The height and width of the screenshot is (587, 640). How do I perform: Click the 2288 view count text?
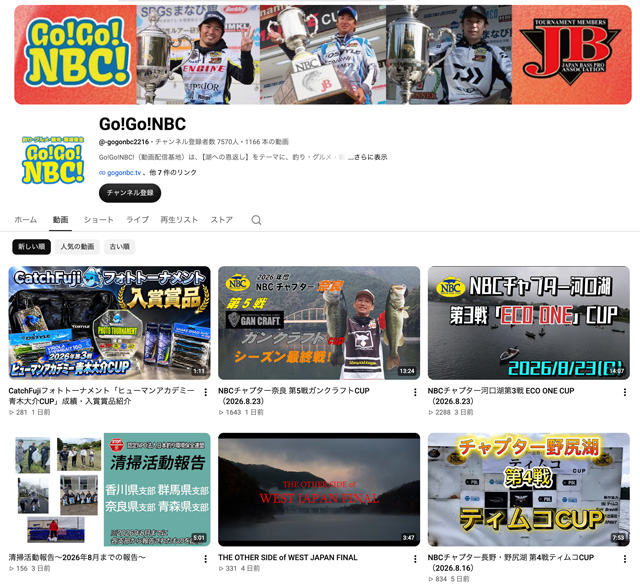[443, 412]
